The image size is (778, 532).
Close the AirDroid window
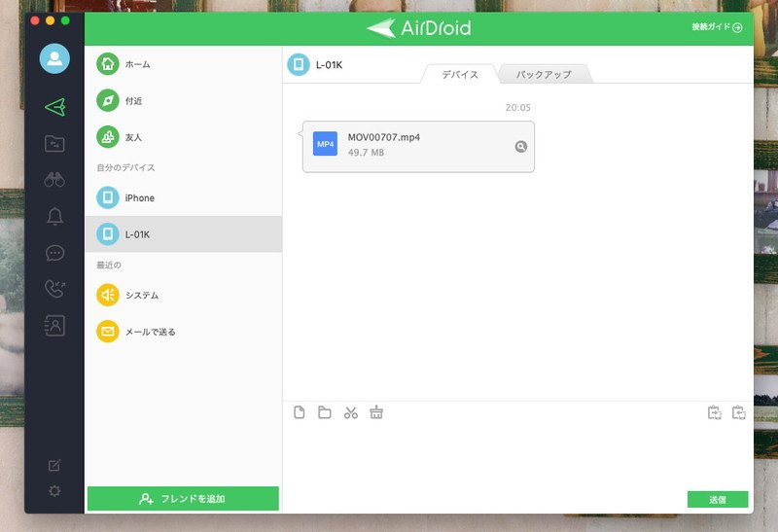pyautogui.click(x=35, y=20)
